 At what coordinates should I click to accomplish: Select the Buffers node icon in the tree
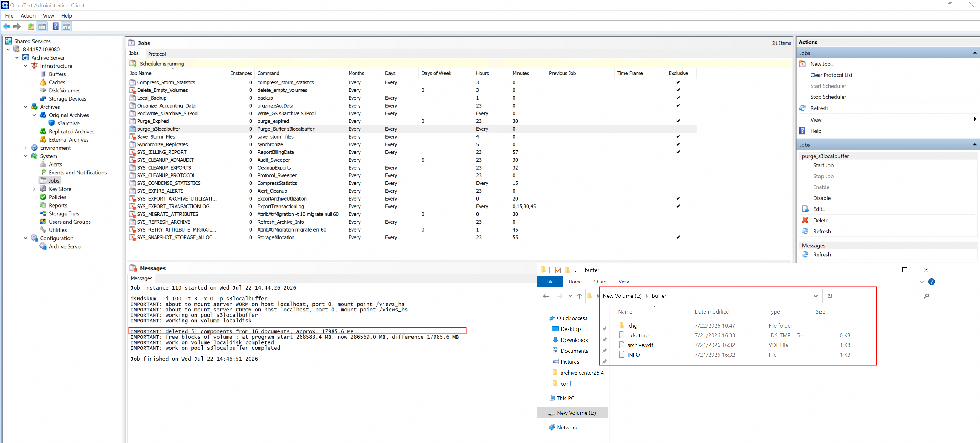[x=43, y=74]
